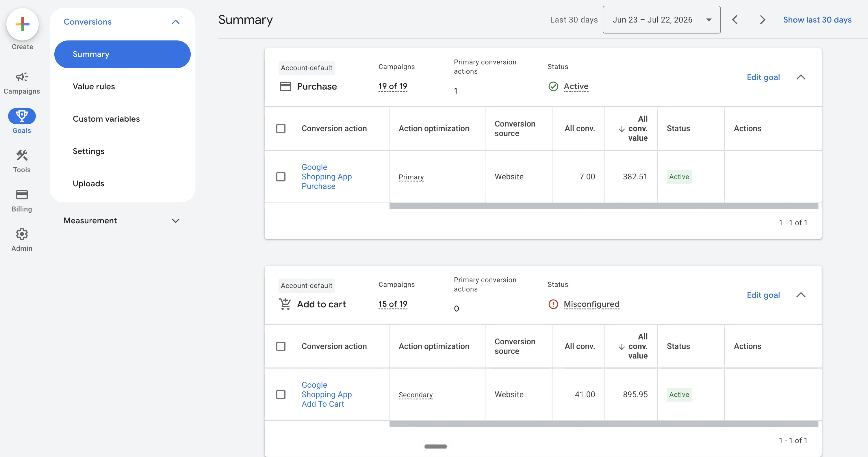The width and height of the screenshot is (868, 457).
Task: Open Value rules menu item
Action: [x=94, y=87]
